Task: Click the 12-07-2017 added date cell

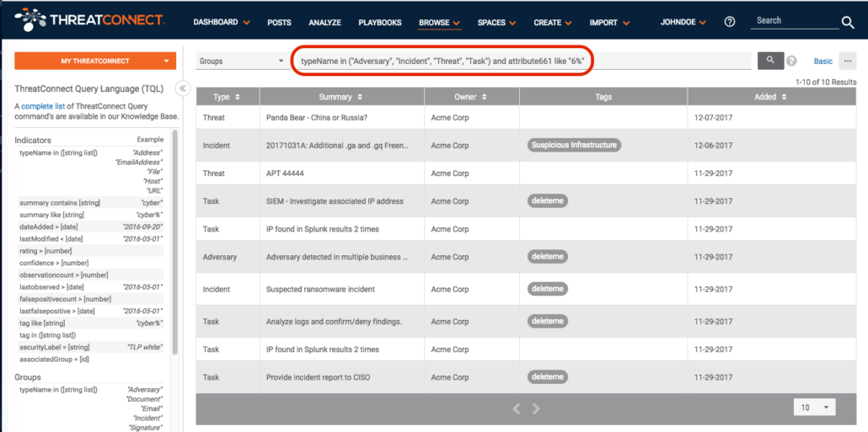Action: tap(714, 118)
